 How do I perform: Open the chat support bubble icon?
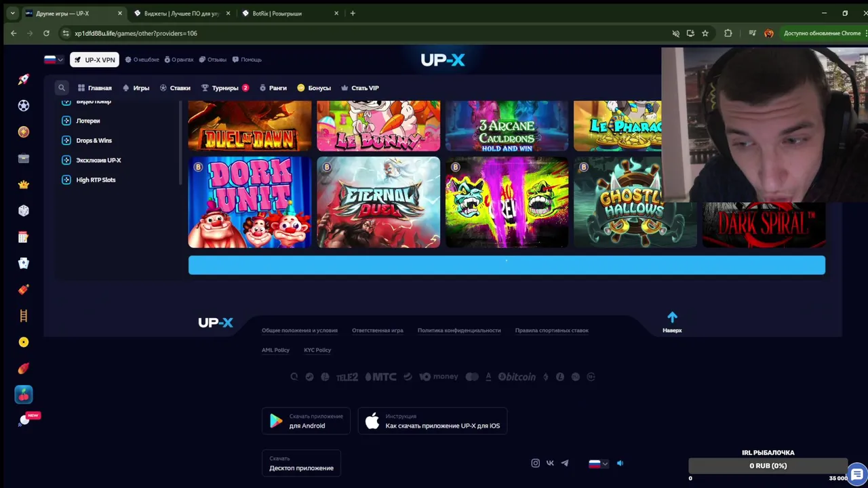[857, 473]
